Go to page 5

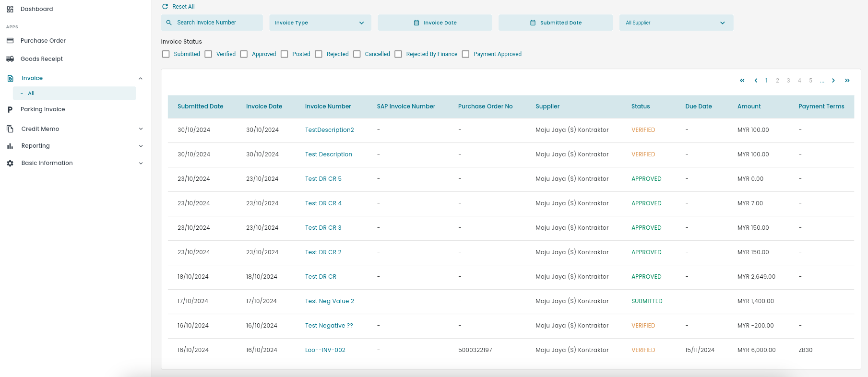tap(810, 81)
